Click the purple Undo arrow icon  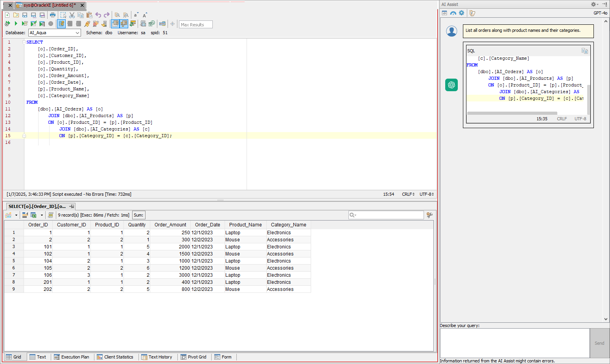tap(98, 15)
